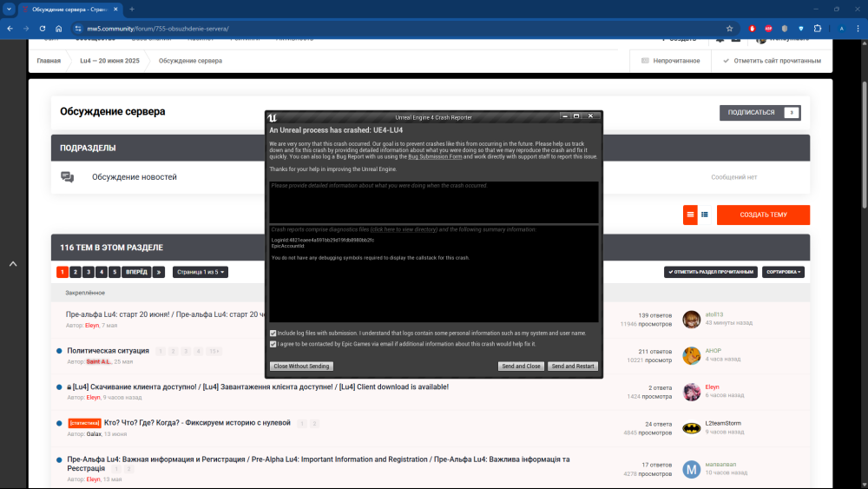This screenshot has width=868, height=489.
Task: Switch to the compact grid view icon
Action: coord(705,215)
